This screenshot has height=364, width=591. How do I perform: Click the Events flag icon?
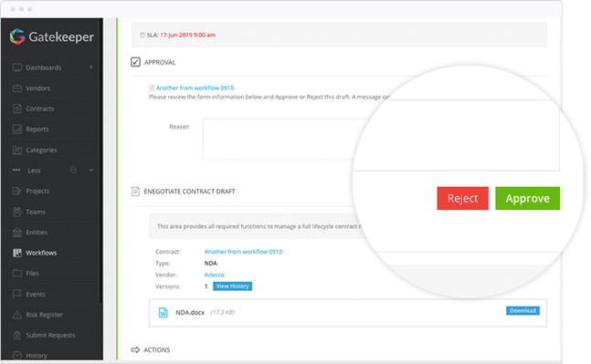[17, 294]
